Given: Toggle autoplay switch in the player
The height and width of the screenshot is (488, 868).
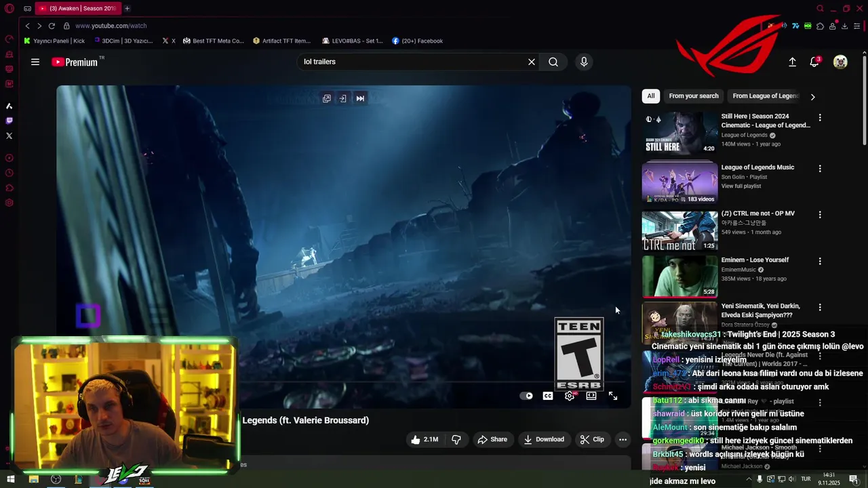Looking at the screenshot, I should click(526, 396).
